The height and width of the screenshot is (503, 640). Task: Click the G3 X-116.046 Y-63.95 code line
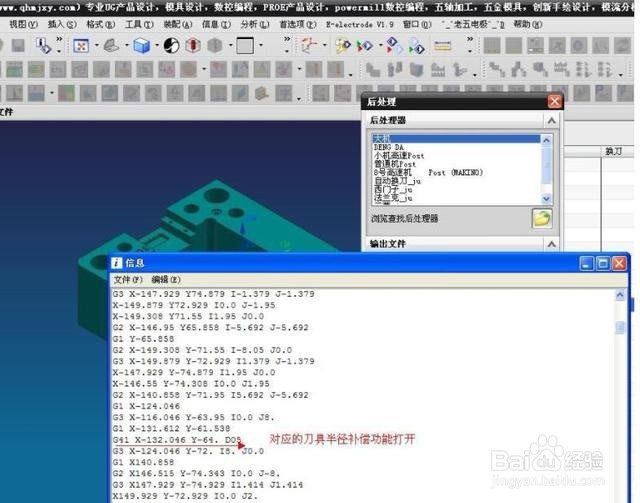(x=193, y=418)
